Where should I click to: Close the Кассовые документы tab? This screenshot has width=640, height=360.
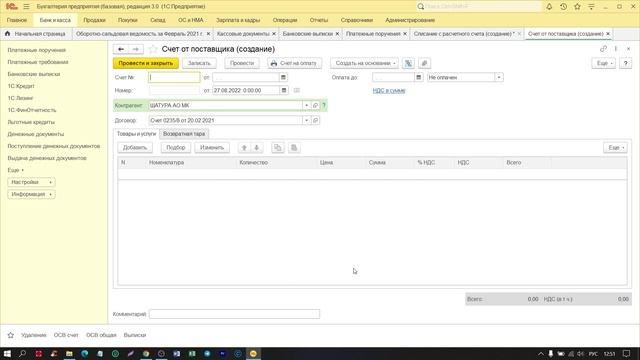[274, 33]
